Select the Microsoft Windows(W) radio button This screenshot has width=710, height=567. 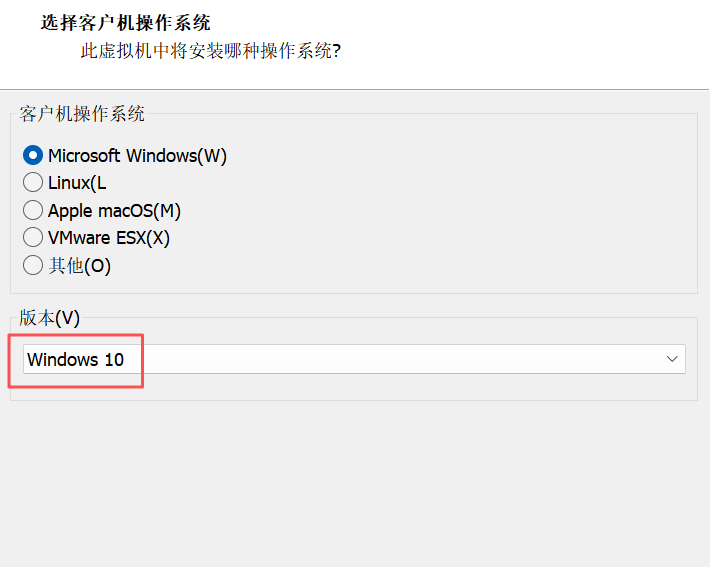pyautogui.click(x=33, y=156)
